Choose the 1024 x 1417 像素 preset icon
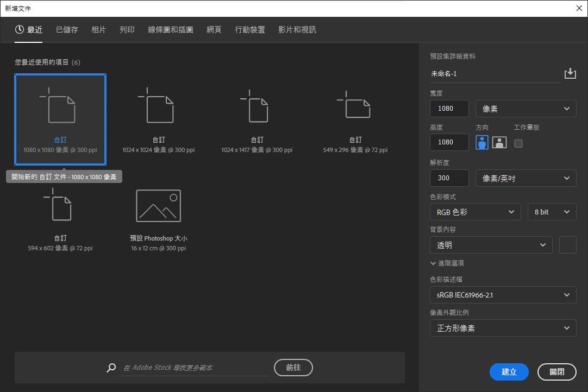The height and width of the screenshot is (392, 588). tap(257, 105)
